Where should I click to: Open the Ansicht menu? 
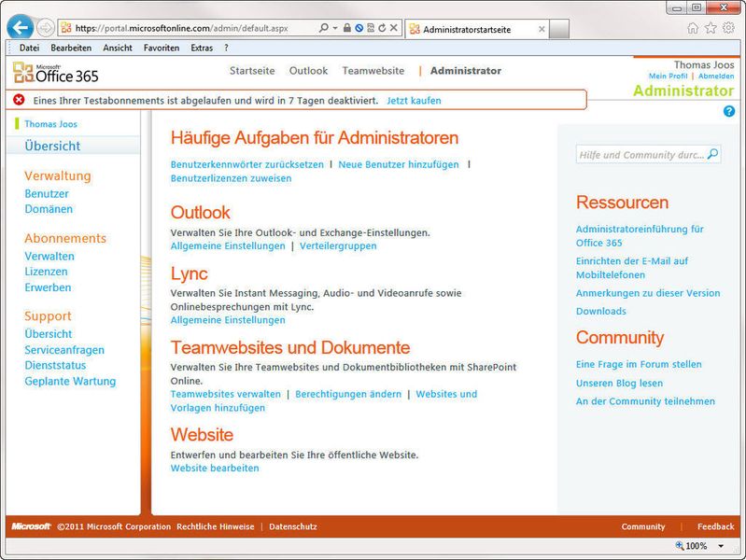coord(118,48)
